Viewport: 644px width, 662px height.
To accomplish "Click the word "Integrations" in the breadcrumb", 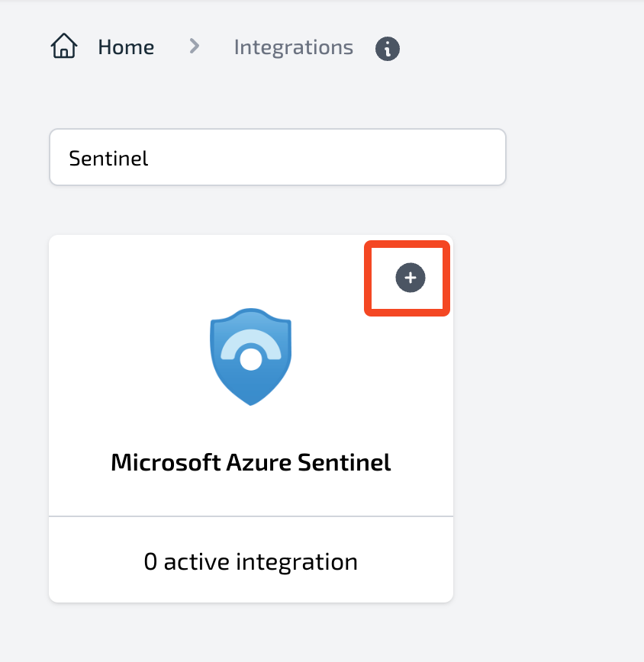I will point(293,47).
